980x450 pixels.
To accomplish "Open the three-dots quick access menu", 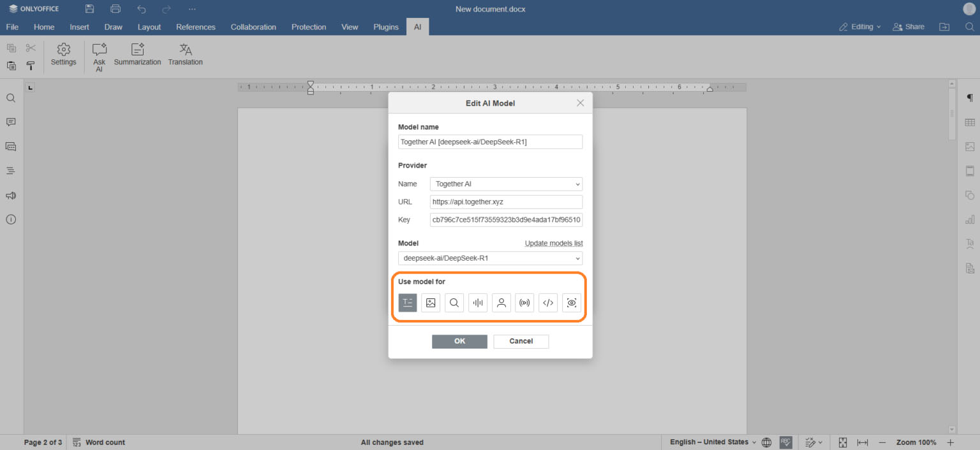I will click(x=192, y=9).
